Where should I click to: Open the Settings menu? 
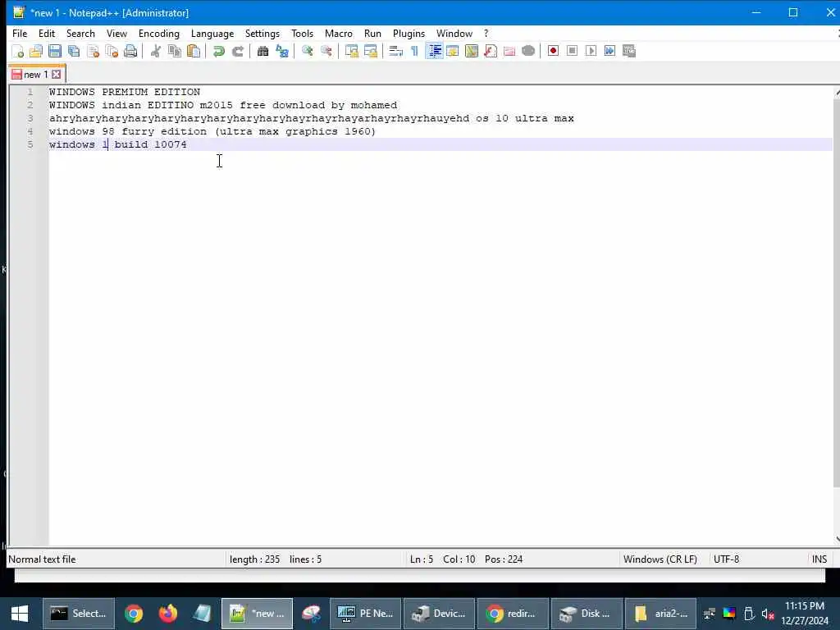coord(262,33)
